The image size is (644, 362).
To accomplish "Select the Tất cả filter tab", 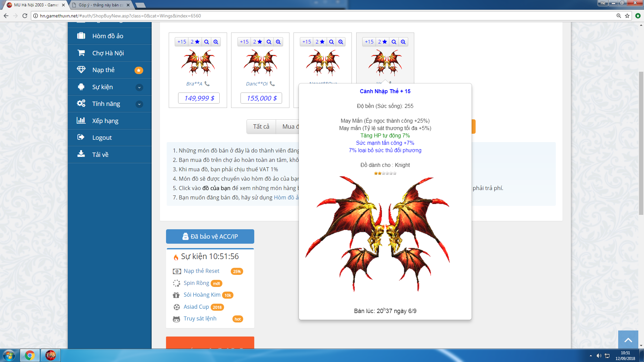I will [261, 127].
